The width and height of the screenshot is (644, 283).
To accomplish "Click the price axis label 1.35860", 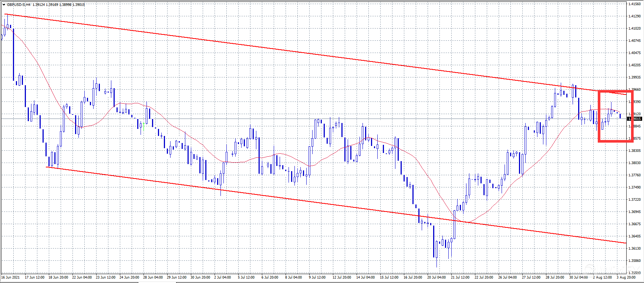I will (x=634, y=261).
